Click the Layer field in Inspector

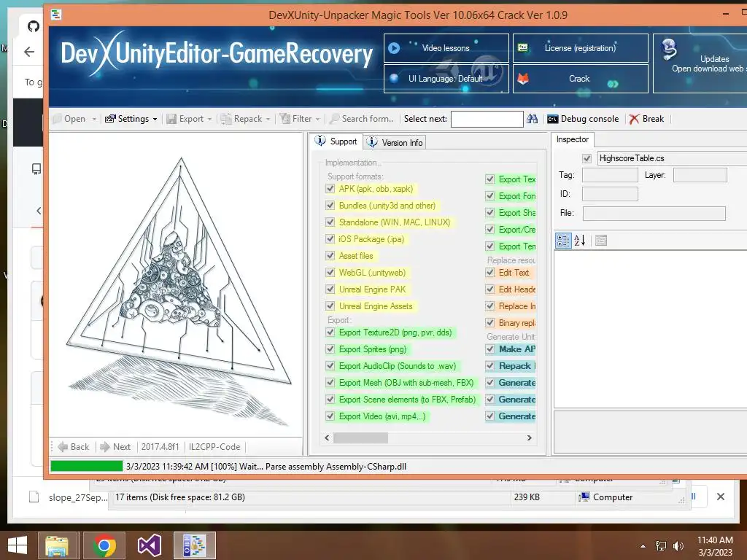coord(700,175)
